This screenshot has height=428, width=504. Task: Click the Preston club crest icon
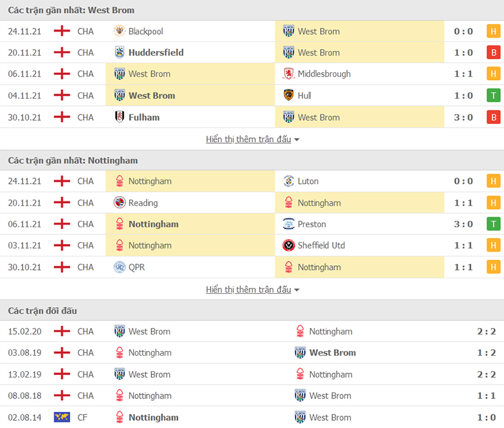[288, 224]
